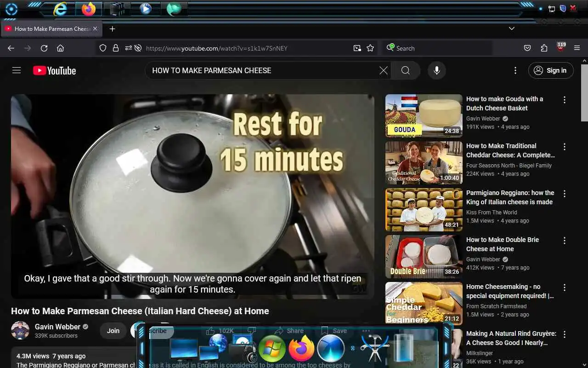Go back to the previous page
The width and height of the screenshot is (588, 368).
click(11, 48)
